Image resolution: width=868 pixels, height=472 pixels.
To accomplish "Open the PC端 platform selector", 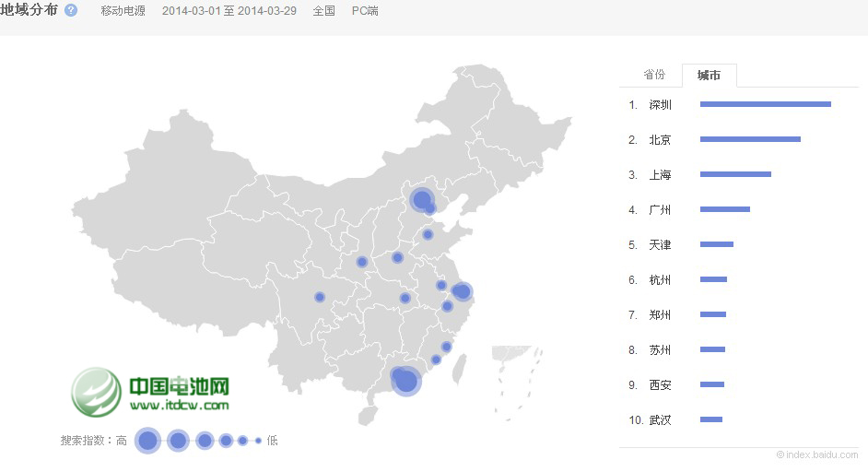I will pyautogui.click(x=365, y=11).
